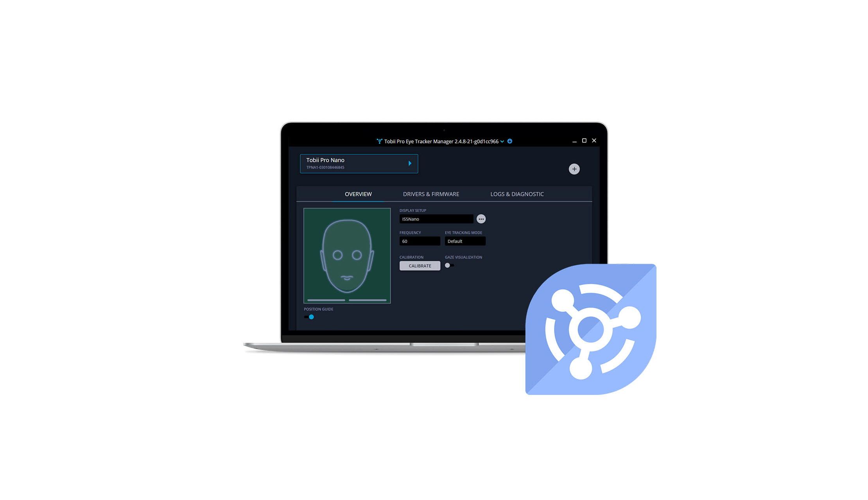Click the circular info/status icon next to version
This screenshot has width=868, height=500.
click(510, 141)
